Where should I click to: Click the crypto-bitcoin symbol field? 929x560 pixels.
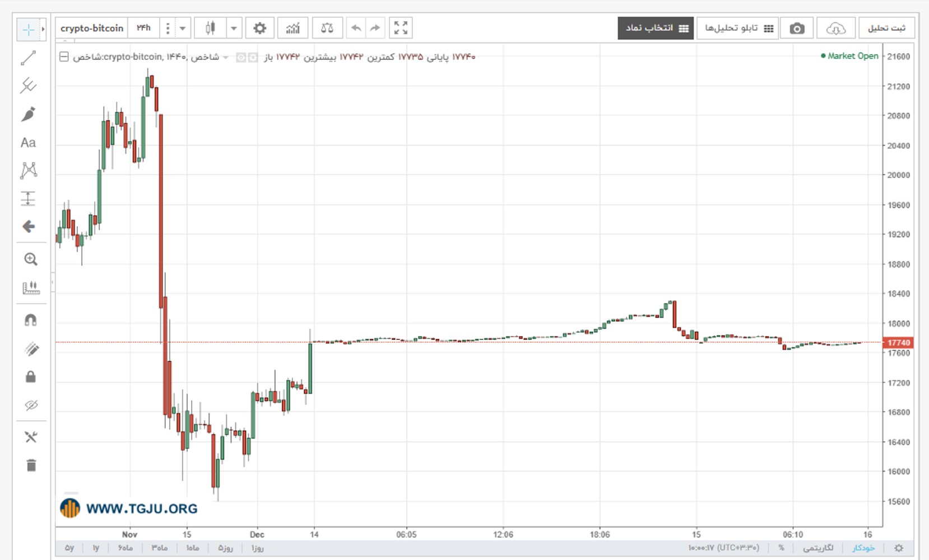pyautogui.click(x=91, y=28)
